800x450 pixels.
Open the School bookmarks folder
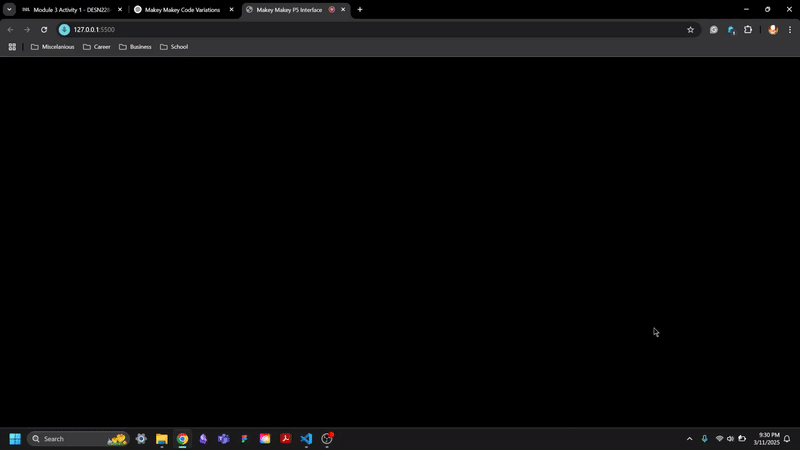[x=174, y=47]
